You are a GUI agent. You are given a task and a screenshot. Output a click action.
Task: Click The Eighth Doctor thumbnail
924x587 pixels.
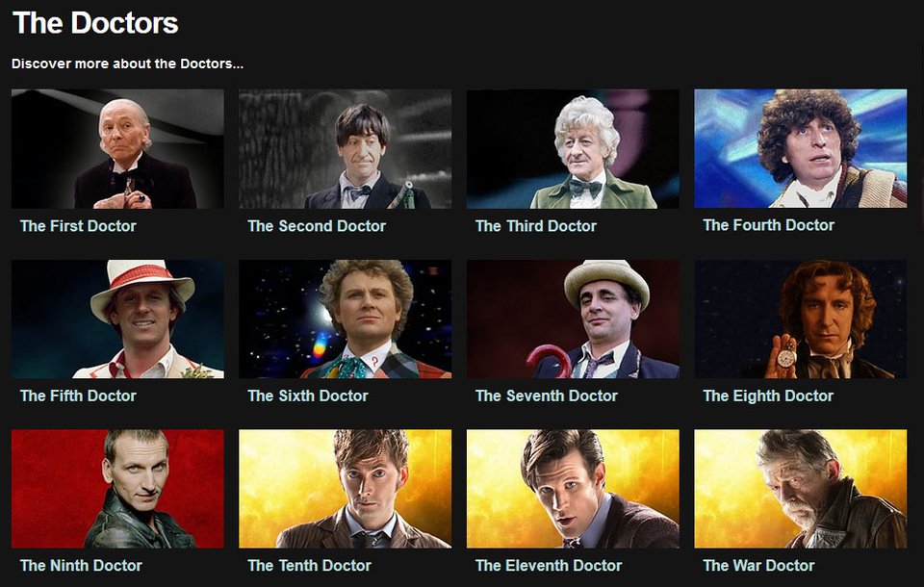[800, 319]
